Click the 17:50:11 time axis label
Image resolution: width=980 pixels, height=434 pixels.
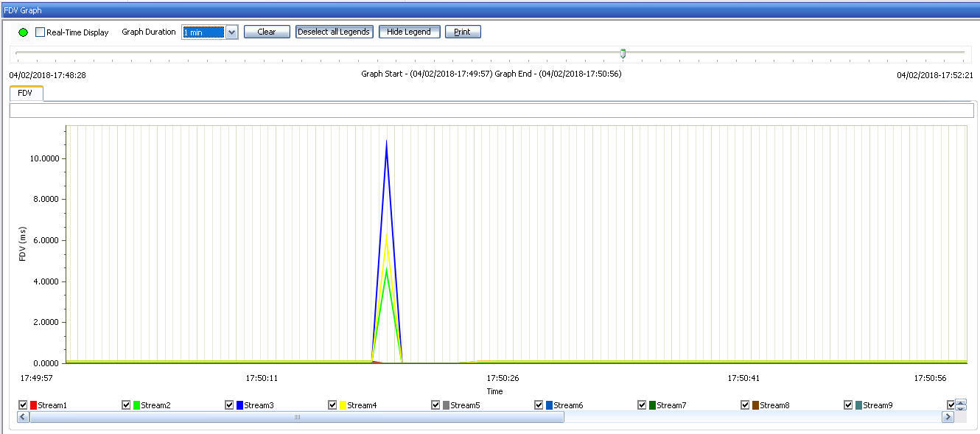pyautogui.click(x=262, y=378)
